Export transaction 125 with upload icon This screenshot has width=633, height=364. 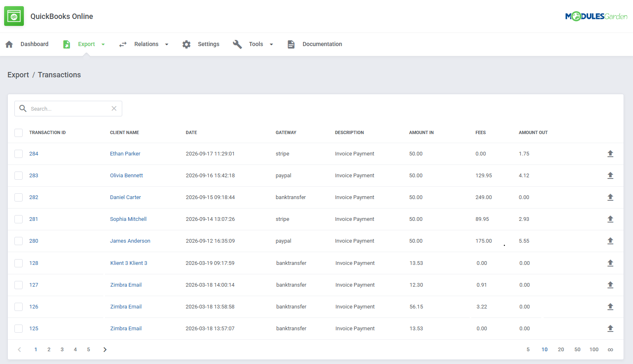coord(610,329)
